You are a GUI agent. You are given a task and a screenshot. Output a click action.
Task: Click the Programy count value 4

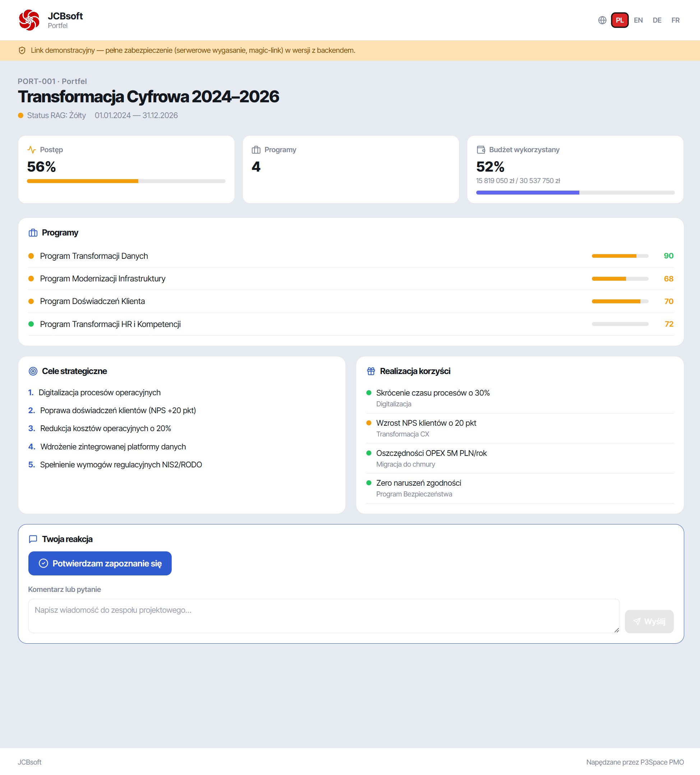click(x=256, y=167)
